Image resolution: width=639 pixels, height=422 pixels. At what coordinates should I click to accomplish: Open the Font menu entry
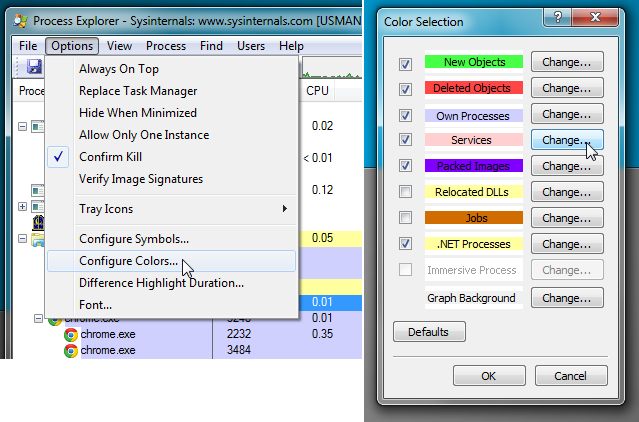pyautogui.click(x=171, y=305)
